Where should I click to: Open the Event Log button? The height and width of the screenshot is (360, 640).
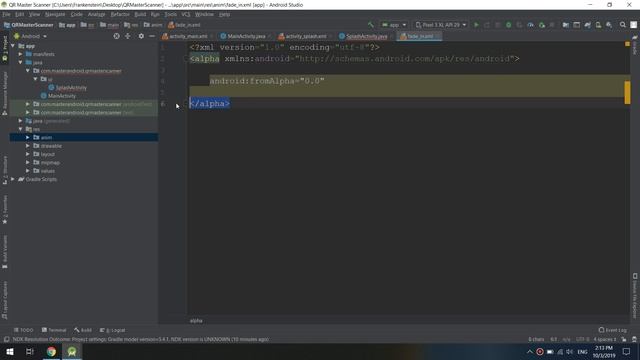coord(612,330)
